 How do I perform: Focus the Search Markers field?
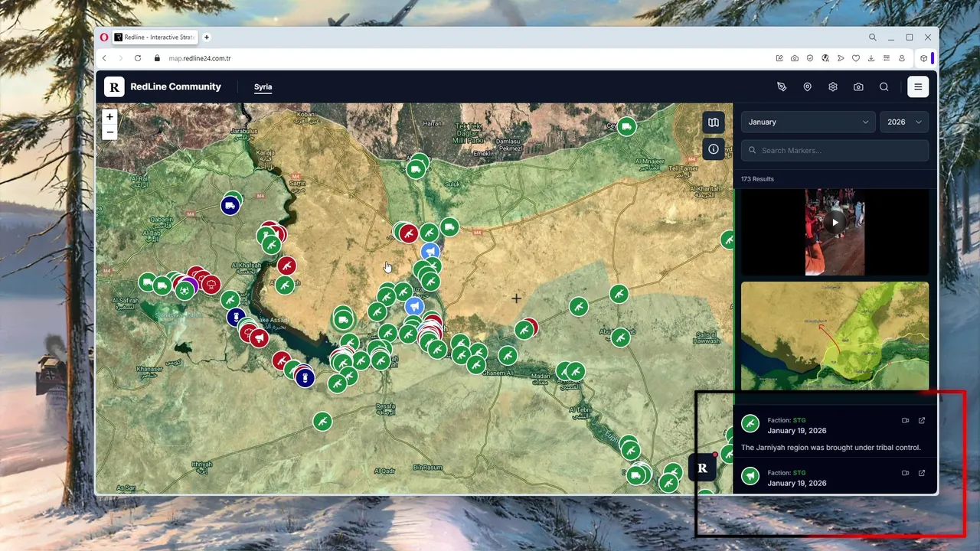pyautogui.click(x=835, y=151)
